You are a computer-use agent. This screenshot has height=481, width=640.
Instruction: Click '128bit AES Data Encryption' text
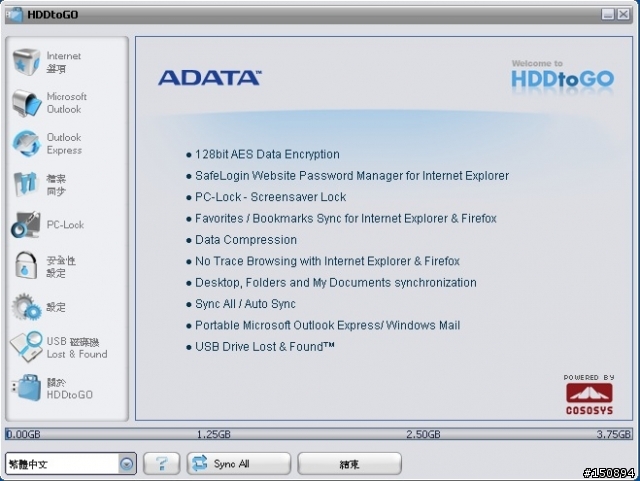[267, 154]
